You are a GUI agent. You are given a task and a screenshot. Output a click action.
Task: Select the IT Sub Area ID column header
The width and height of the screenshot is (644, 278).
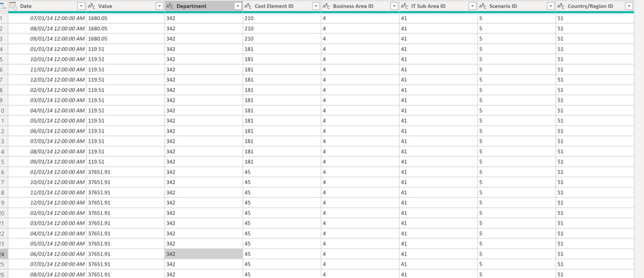point(438,6)
